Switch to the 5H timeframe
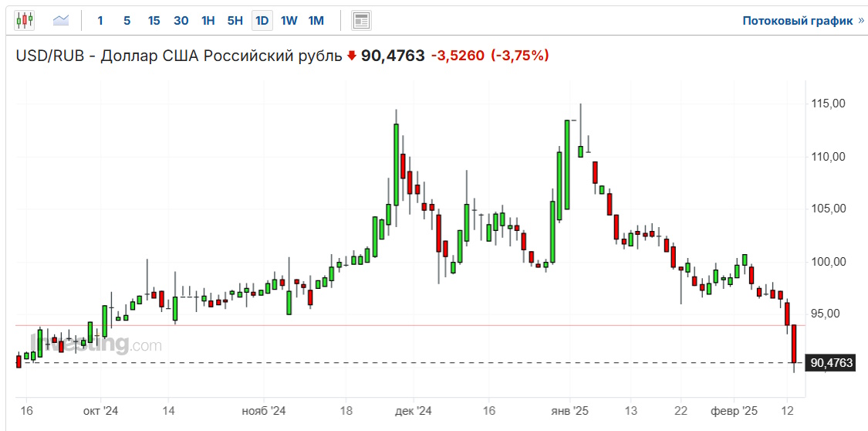Screen dimensions: 868x431 tap(235, 21)
